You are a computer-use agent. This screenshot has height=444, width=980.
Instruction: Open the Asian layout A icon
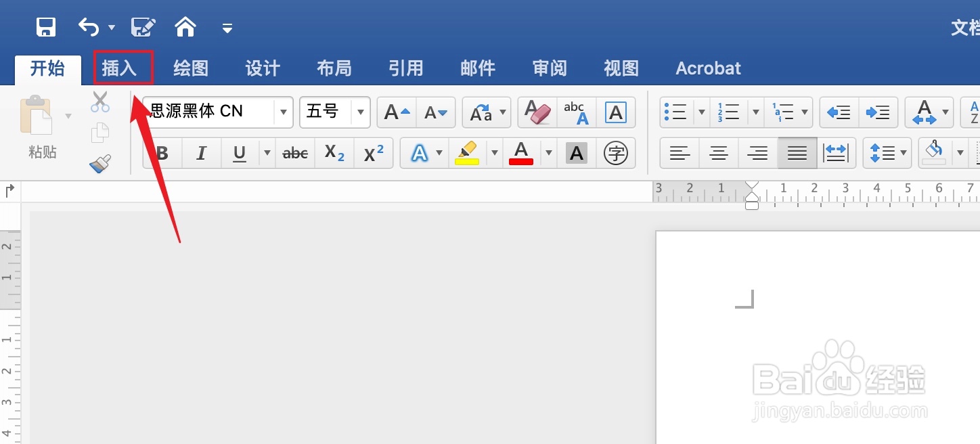point(929,112)
